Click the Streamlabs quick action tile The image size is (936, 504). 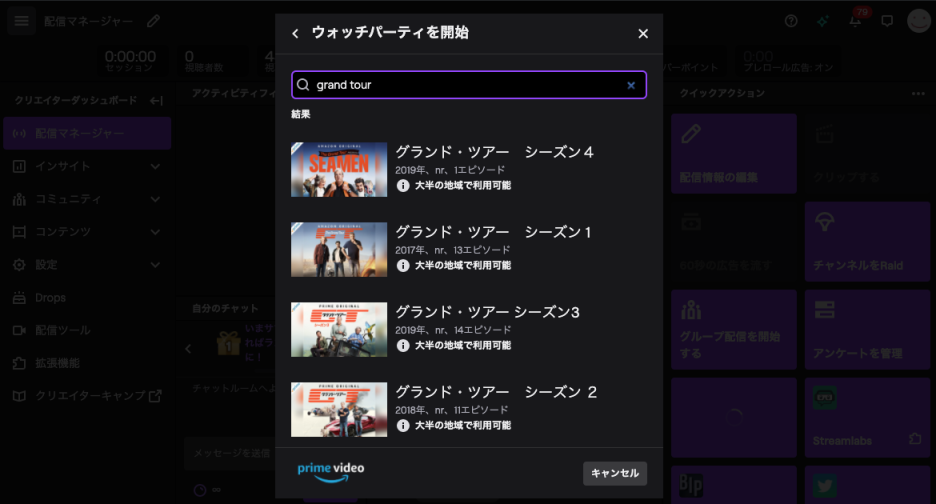(867, 417)
